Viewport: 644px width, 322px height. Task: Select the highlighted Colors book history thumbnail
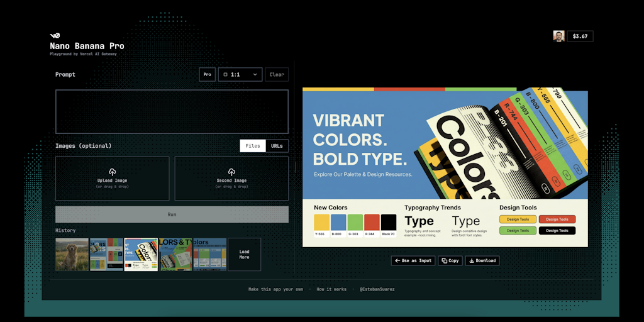(x=141, y=254)
